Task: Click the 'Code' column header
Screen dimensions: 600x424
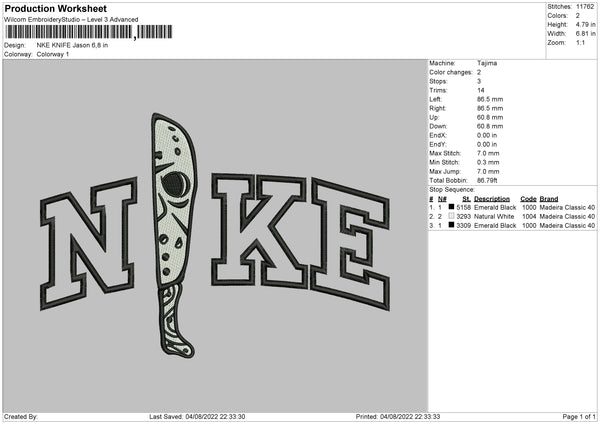Action: [528, 199]
